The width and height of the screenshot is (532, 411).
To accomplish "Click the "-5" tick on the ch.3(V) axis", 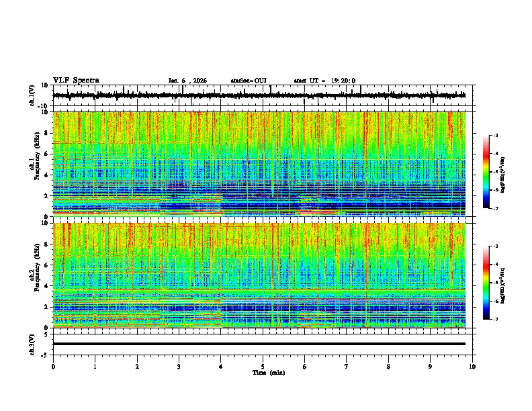I will (x=45, y=355).
